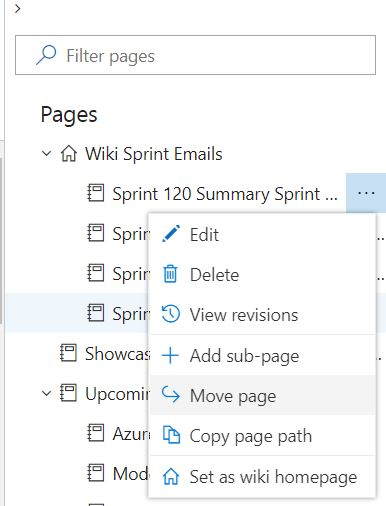Click the history clock icon for View revisions
Viewport: 386px width, 506px height.
point(171,314)
